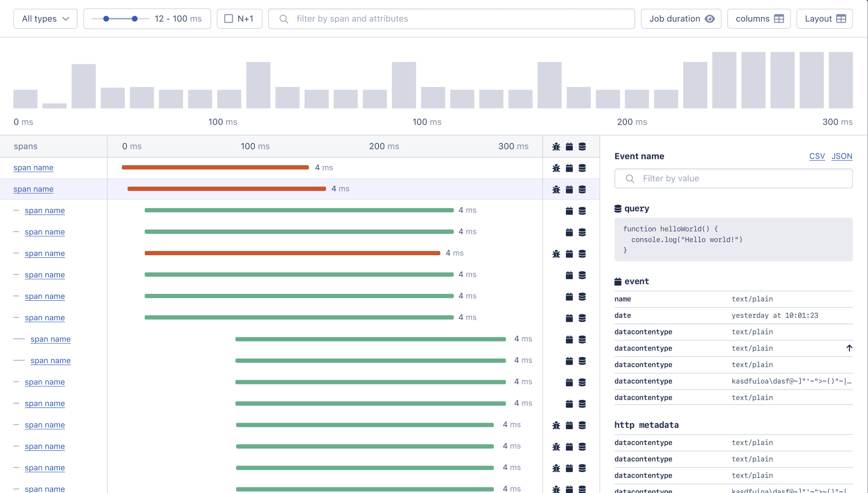Click the right handle of the duration range slider
The width and height of the screenshot is (868, 493).
click(134, 19)
